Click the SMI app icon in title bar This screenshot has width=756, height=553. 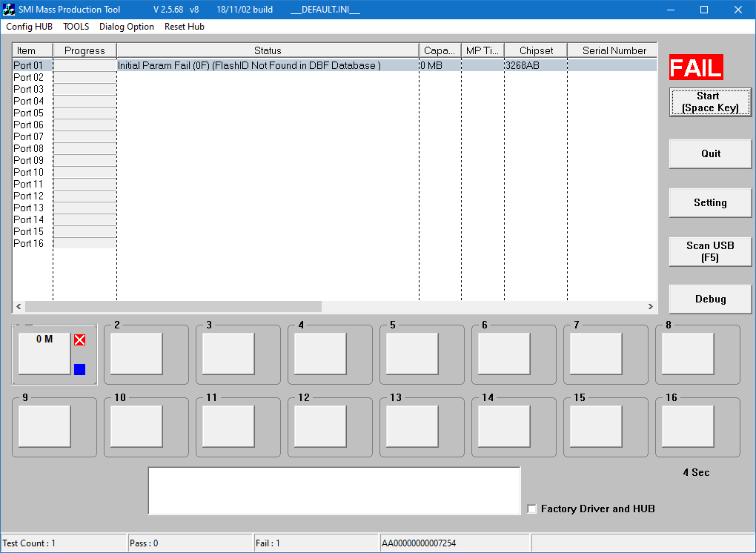click(9, 9)
